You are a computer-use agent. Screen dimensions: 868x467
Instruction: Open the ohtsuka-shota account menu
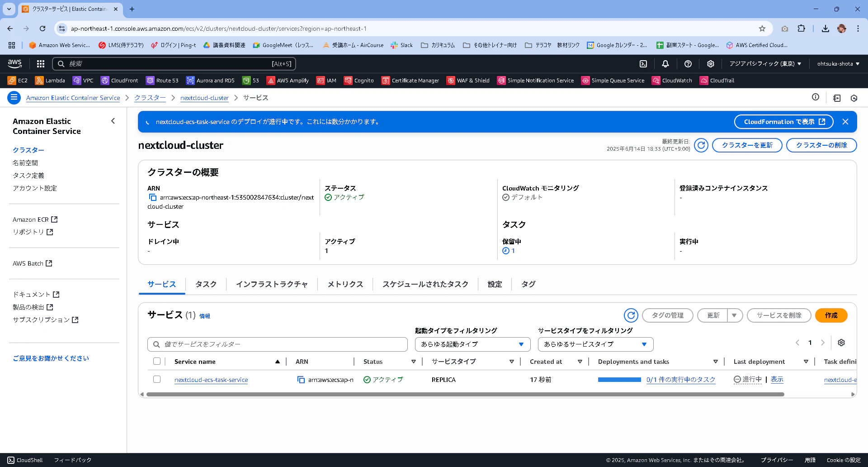point(838,64)
